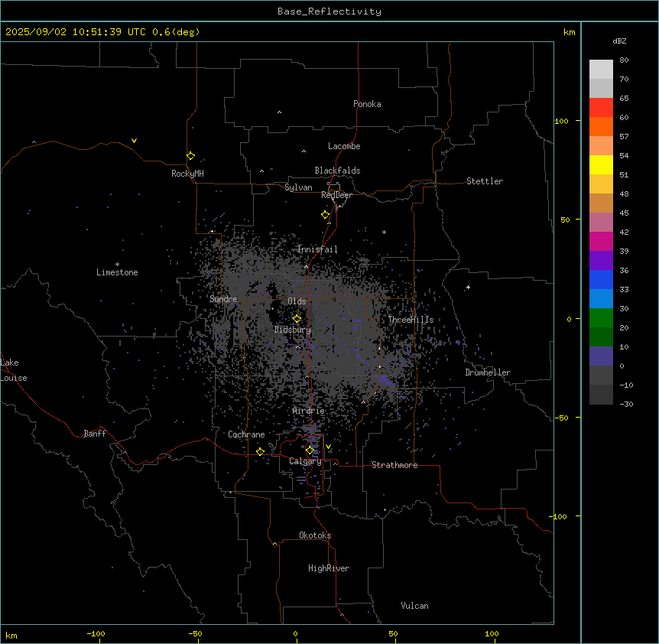The height and width of the screenshot is (644, 659).
Task: Click the Lake Louise map label
Action: coord(14,370)
